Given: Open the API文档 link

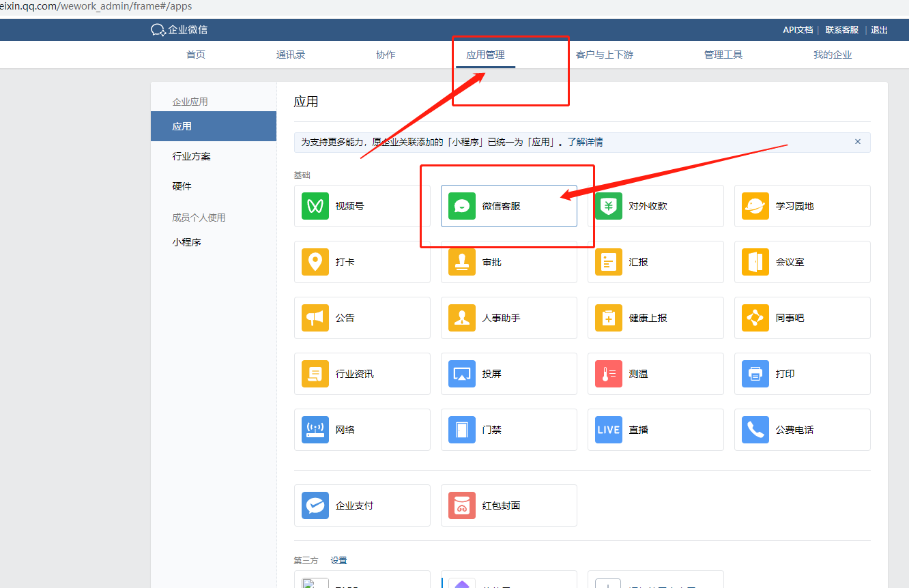Looking at the screenshot, I should (x=798, y=30).
